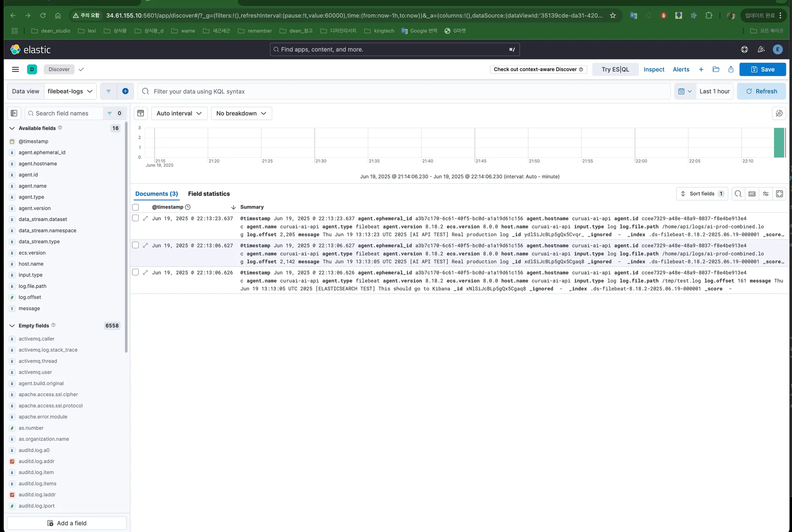Switch to Field statistics tab
This screenshot has width=792, height=532.
pyautogui.click(x=209, y=194)
